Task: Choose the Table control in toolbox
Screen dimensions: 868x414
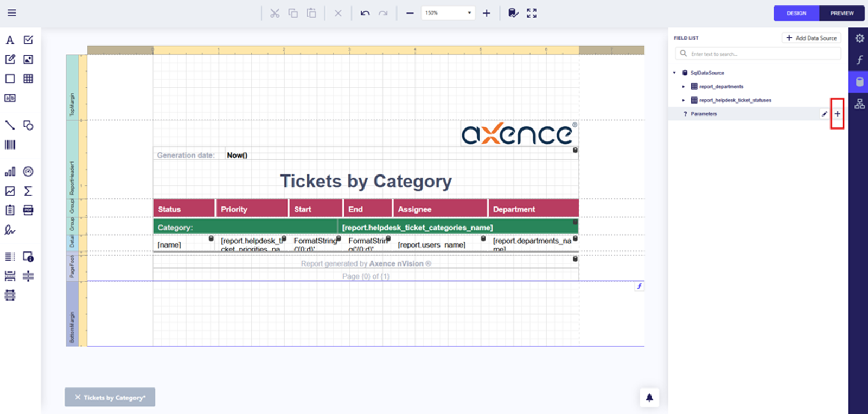Action: (28, 79)
